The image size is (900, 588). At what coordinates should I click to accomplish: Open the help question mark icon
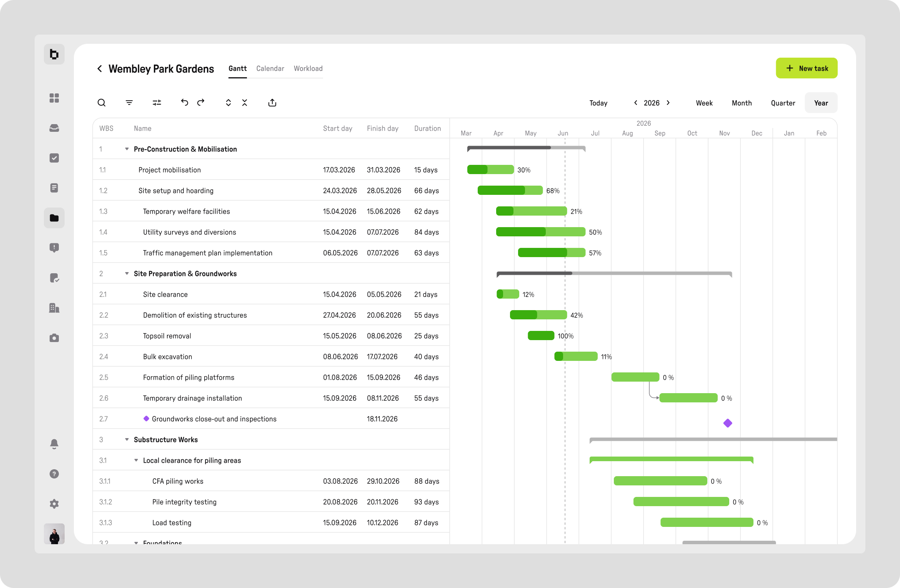click(54, 474)
